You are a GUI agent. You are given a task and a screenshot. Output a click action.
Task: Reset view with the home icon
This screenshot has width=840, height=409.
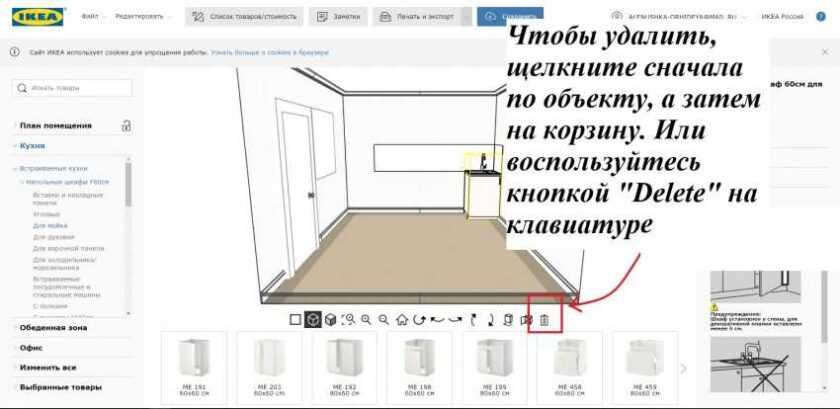pos(402,320)
